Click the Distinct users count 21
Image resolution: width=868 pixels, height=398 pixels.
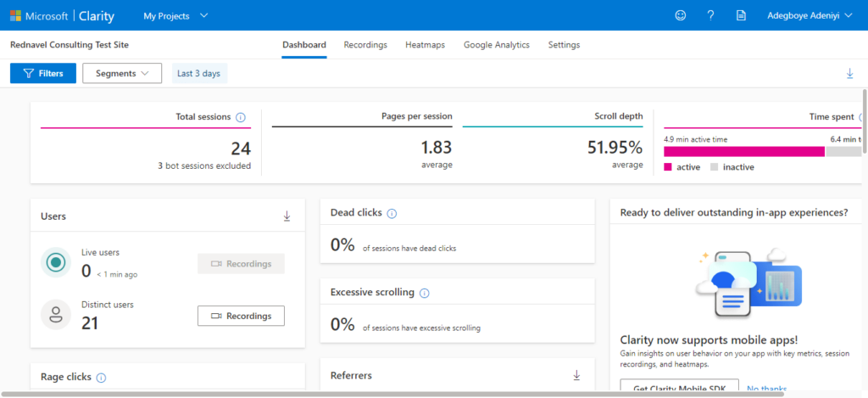point(90,322)
